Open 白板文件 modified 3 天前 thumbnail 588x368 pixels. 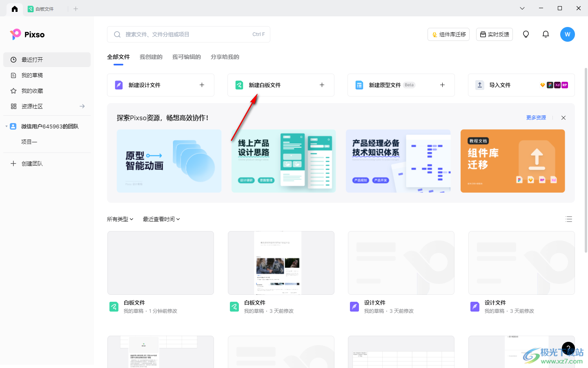click(x=281, y=263)
